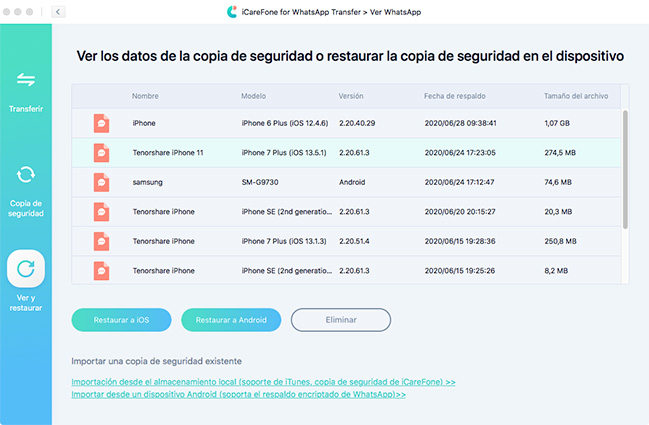Click the 8,2 MB file size cell
Viewport: 649px width, 425px height.
click(x=556, y=271)
